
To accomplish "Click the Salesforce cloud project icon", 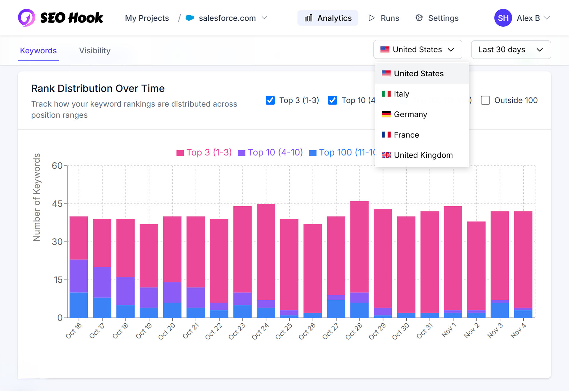I will click(x=190, y=18).
